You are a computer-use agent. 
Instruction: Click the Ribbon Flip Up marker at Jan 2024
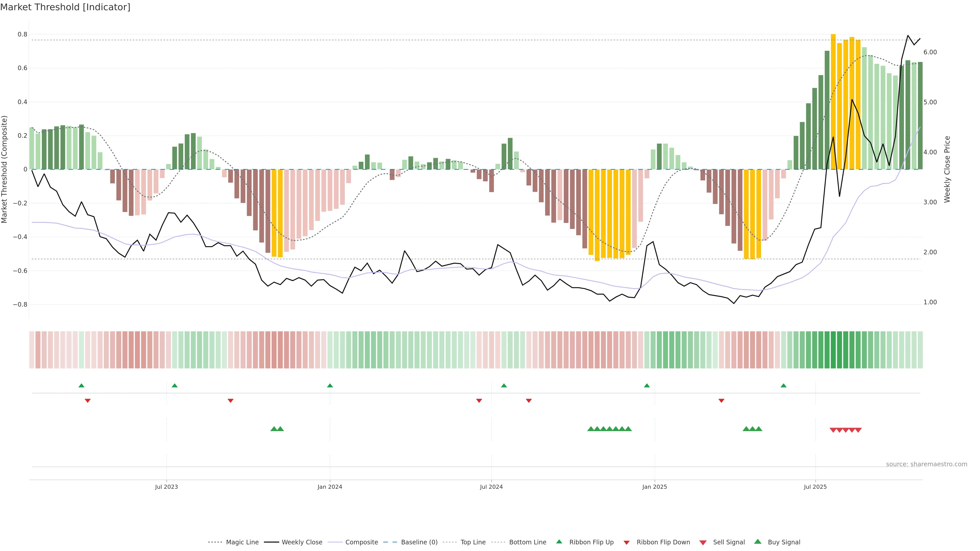330,386
